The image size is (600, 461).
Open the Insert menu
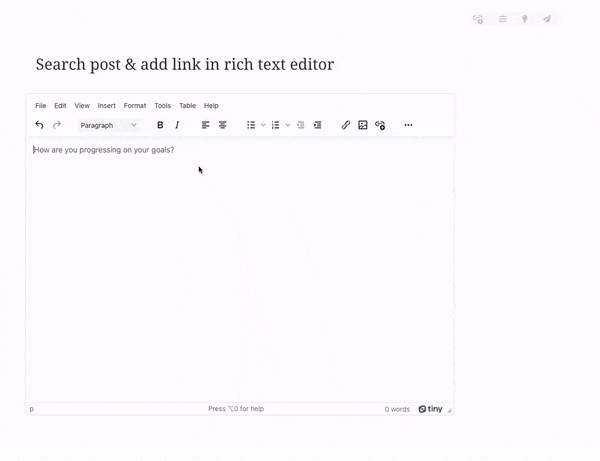tap(106, 106)
